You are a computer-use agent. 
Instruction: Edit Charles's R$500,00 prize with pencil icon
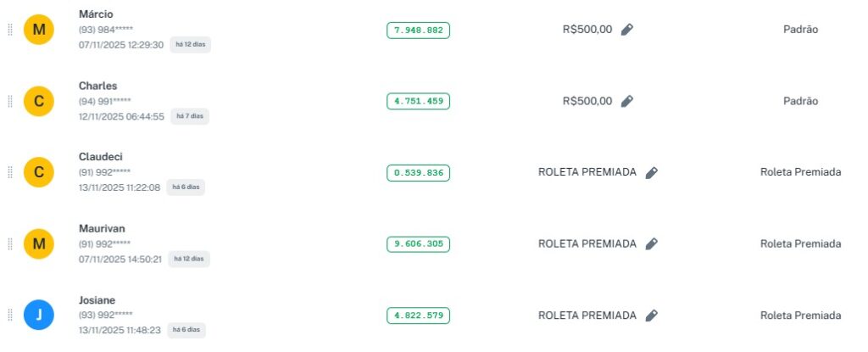click(626, 101)
